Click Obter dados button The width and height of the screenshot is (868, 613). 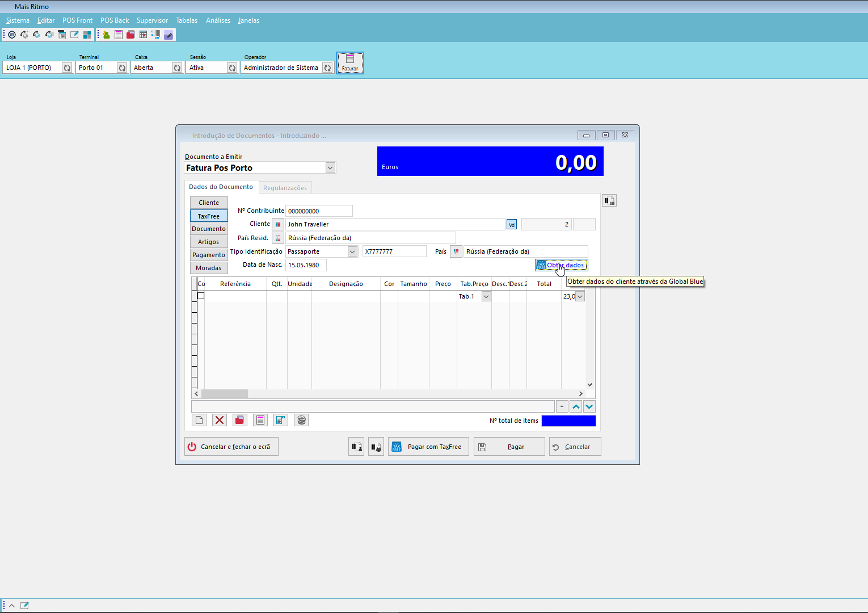pos(561,265)
